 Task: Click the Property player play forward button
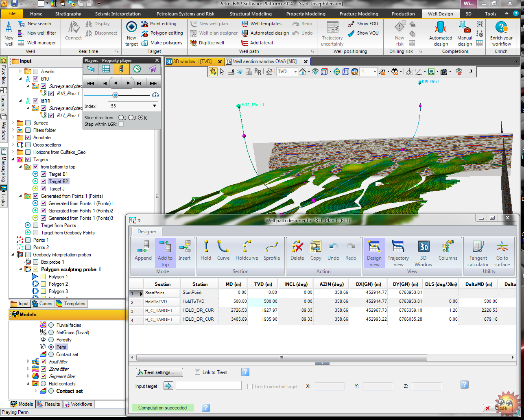pyautogui.click(x=128, y=83)
